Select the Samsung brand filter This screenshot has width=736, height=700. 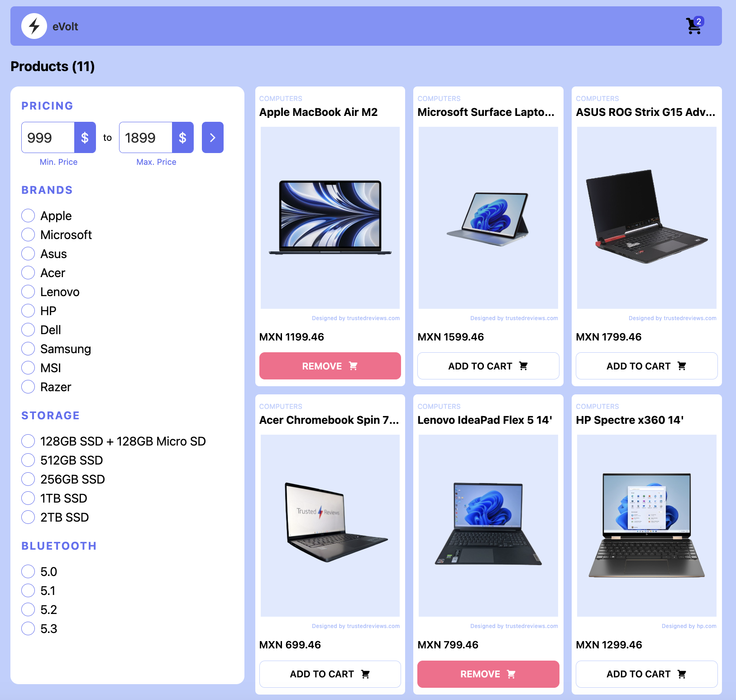(28, 349)
